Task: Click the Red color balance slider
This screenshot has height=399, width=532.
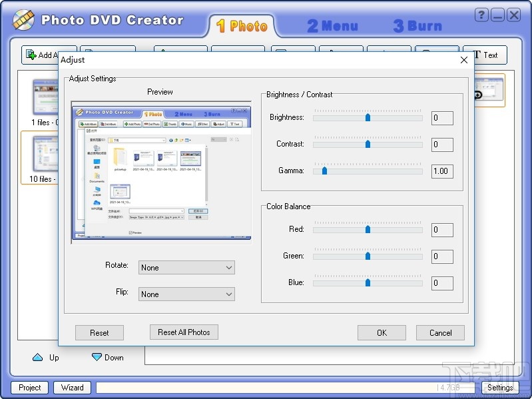Action: pyautogui.click(x=368, y=230)
